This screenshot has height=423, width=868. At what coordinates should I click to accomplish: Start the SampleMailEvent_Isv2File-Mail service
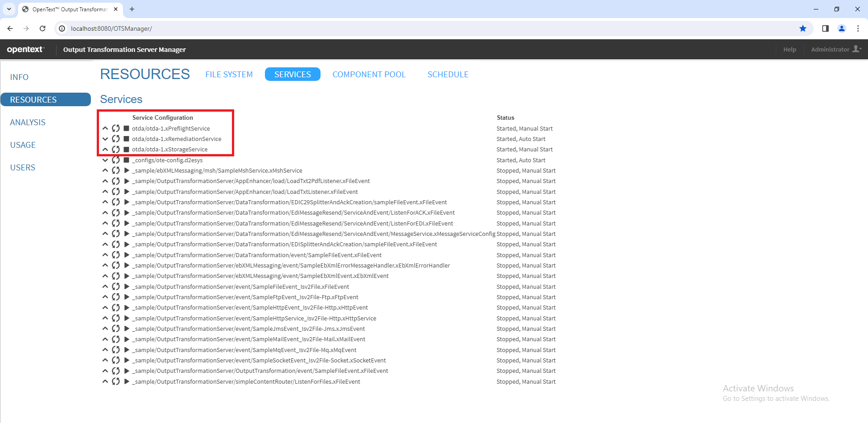[127, 339]
